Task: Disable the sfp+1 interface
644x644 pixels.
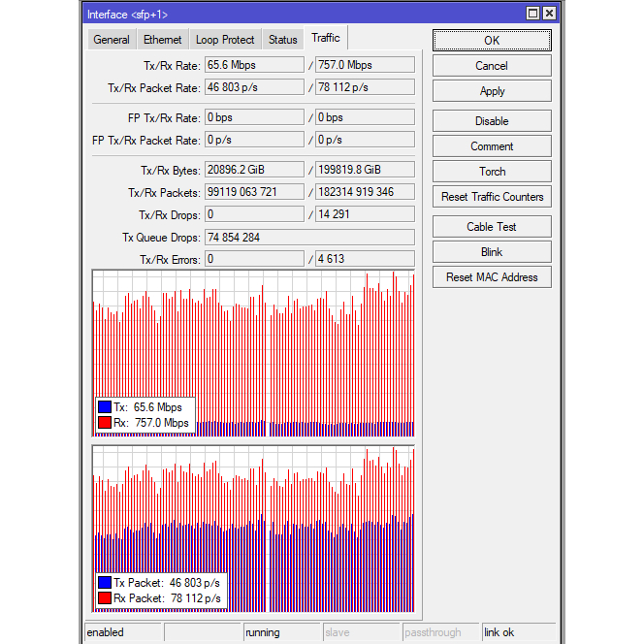Action: [x=492, y=121]
